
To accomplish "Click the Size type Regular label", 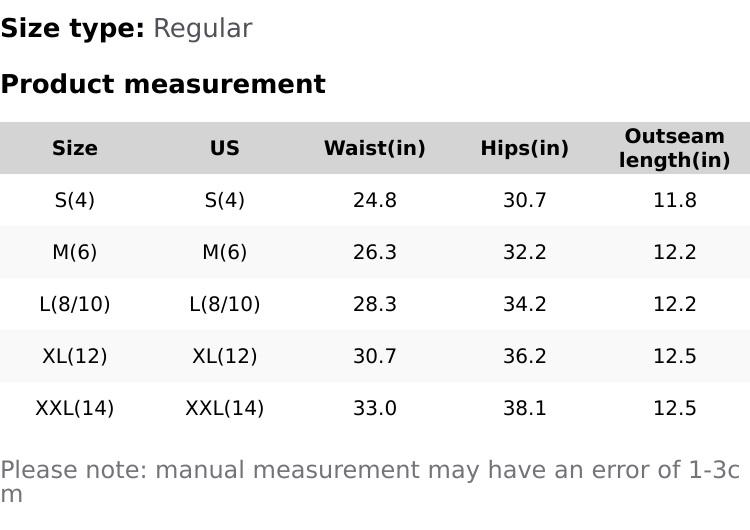I will point(126,28).
